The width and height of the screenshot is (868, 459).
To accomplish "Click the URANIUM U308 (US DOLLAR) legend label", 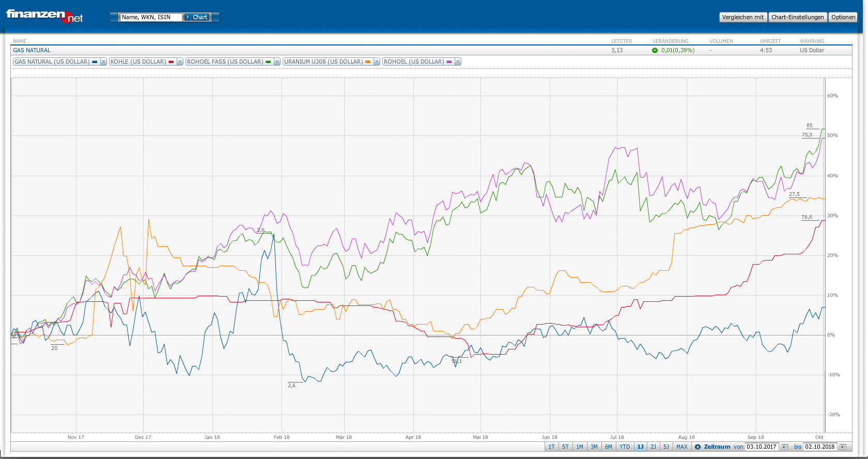I will click(323, 62).
